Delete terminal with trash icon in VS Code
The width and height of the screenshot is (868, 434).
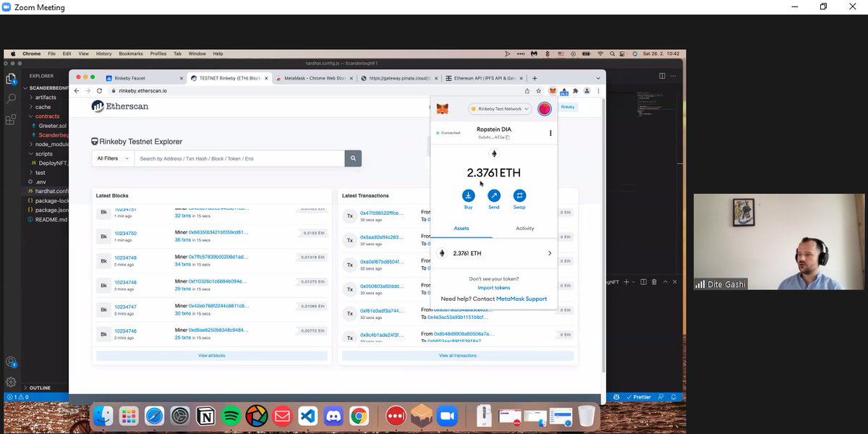click(655, 281)
